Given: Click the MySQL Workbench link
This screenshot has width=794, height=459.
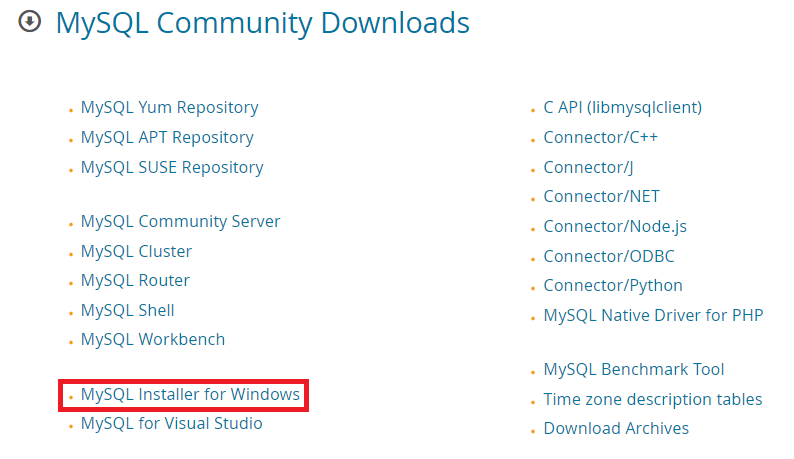Looking at the screenshot, I should click(x=153, y=339).
